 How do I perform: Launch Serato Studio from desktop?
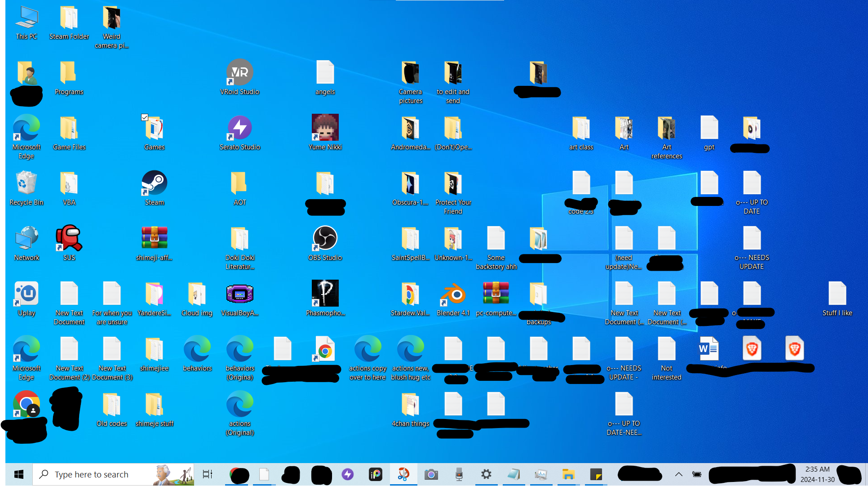[239, 133]
